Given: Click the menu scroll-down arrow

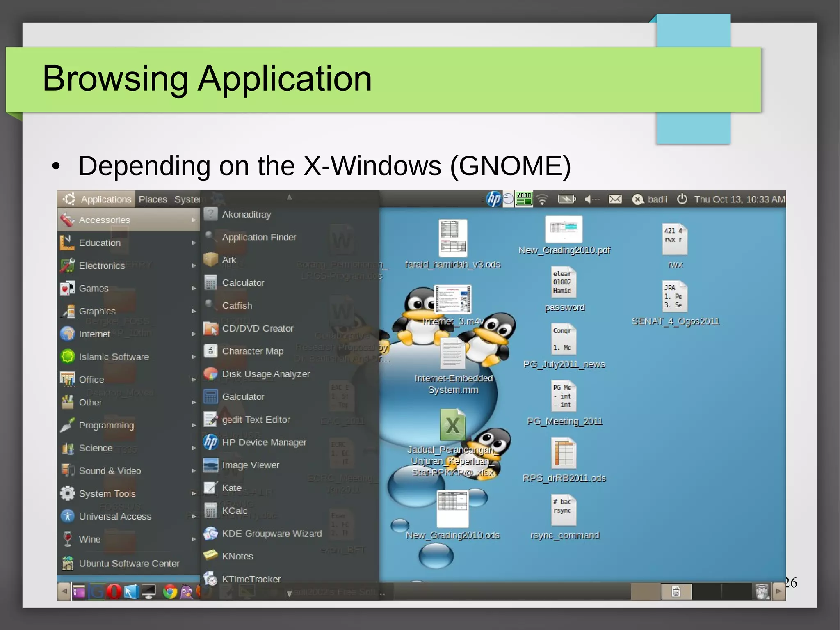Looking at the screenshot, I should coord(289,594).
